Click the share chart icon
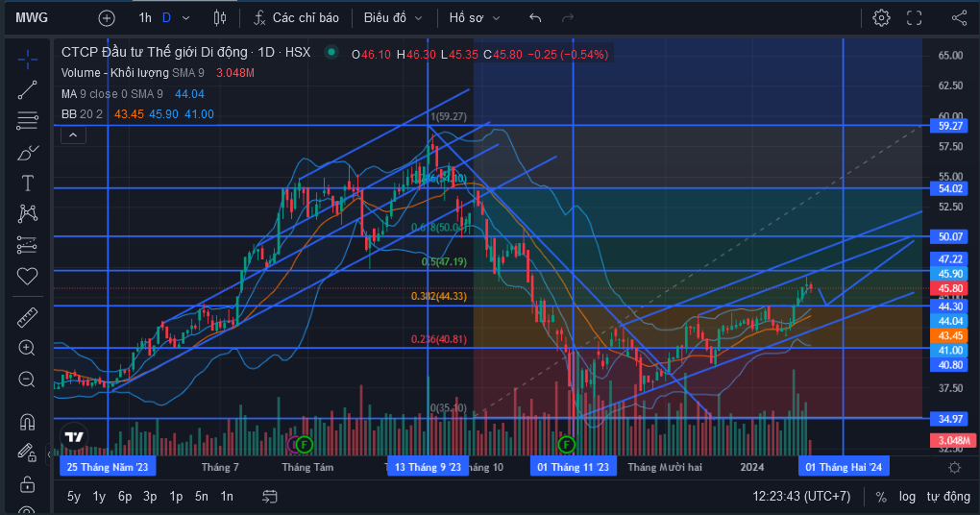This screenshot has width=980, height=515. pos(960,18)
